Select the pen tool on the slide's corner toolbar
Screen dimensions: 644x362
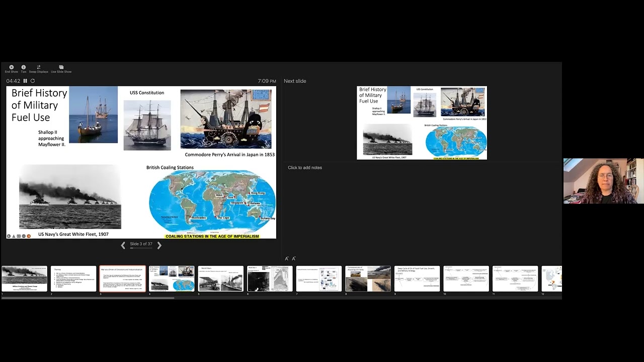(14, 236)
